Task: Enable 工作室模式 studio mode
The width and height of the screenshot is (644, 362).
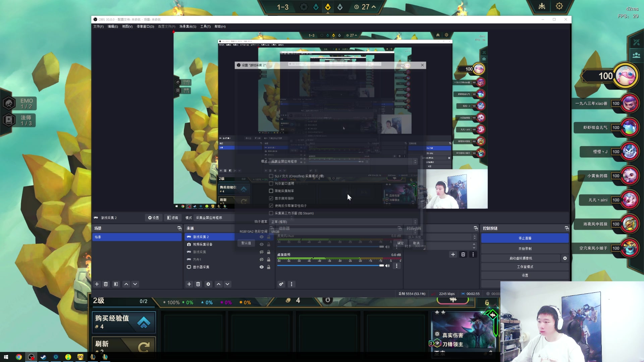Action: (525, 267)
